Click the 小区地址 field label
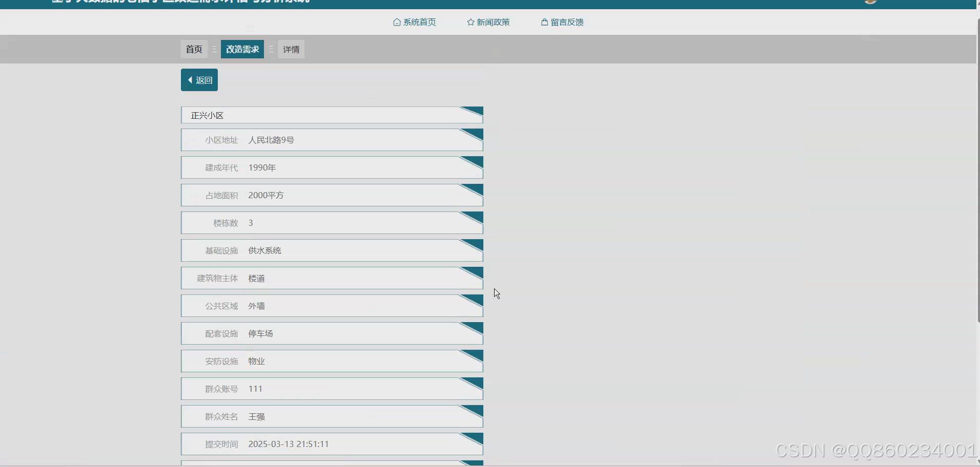Screen dimensions: 980x467 (221, 140)
